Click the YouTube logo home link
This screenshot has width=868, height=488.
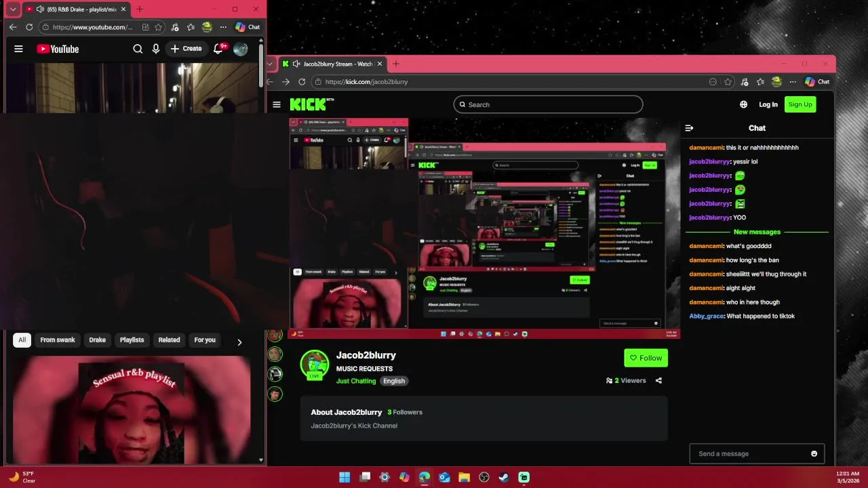coord(58,49)
